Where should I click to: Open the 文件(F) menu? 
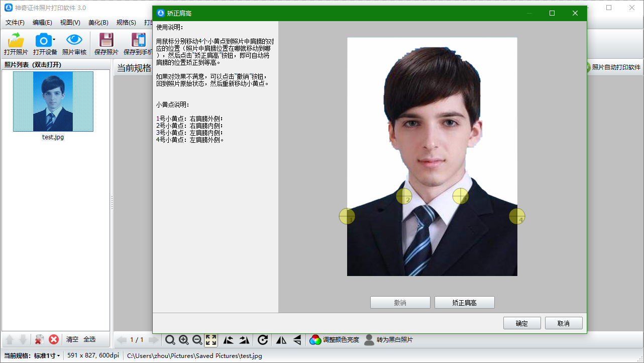pyautogui.click(x=15, y=23)
